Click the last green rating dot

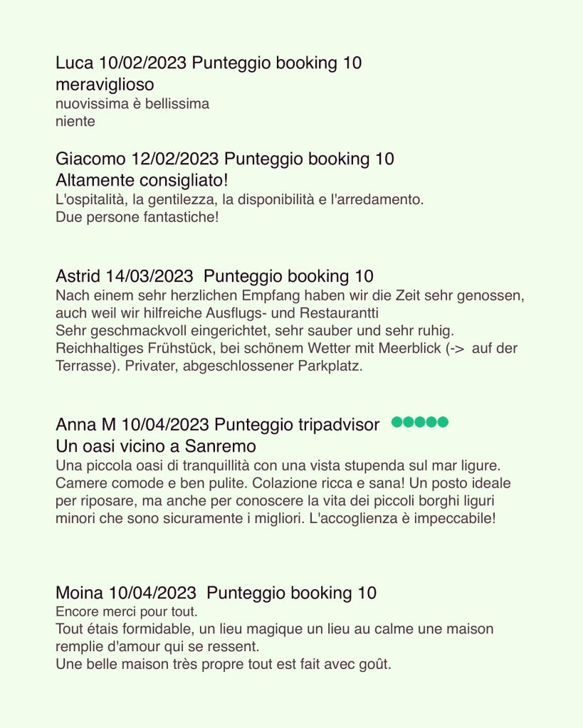click(443, 423)
